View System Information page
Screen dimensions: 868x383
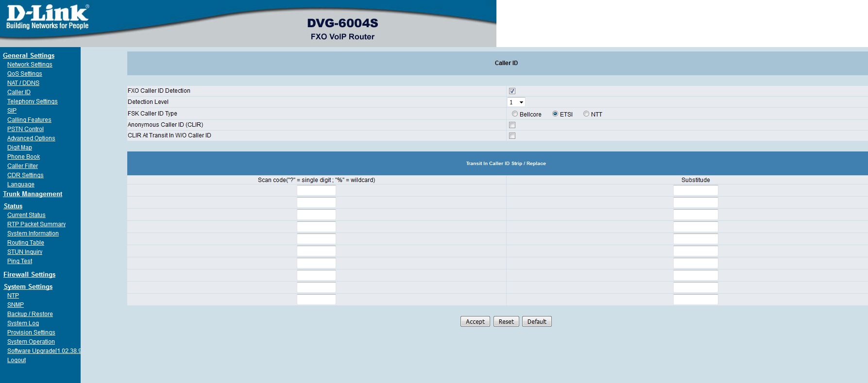33,233
